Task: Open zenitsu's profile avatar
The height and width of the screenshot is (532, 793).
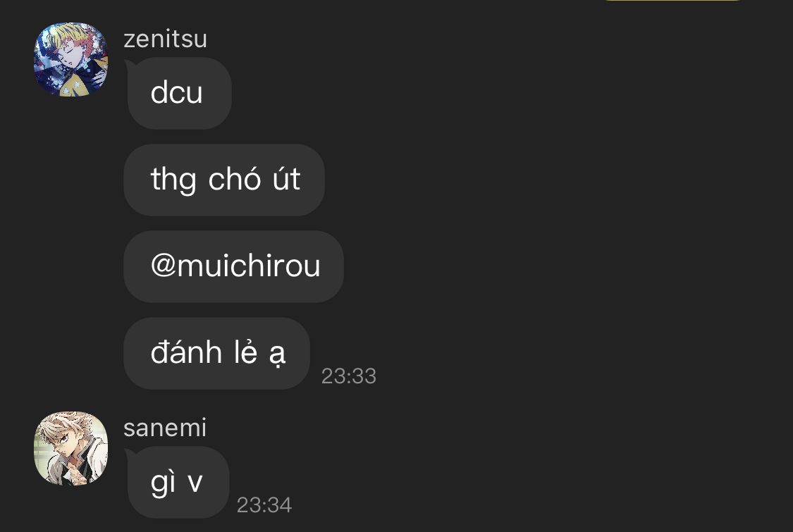Action: [70, 59]
